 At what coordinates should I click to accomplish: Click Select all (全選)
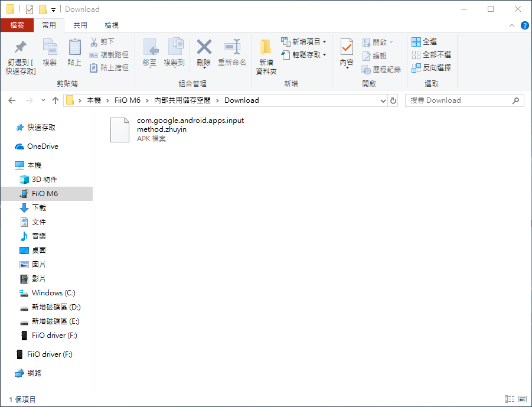click(424, 42)
